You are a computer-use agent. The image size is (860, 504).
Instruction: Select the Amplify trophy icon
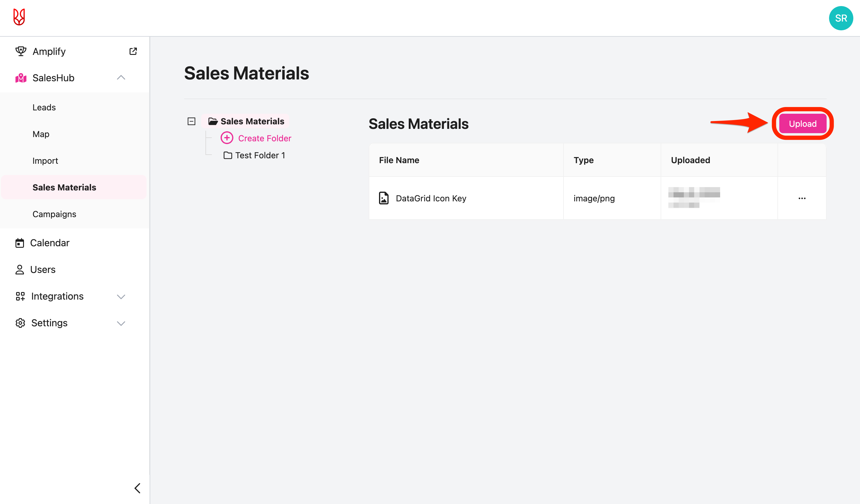click(21, 51)
